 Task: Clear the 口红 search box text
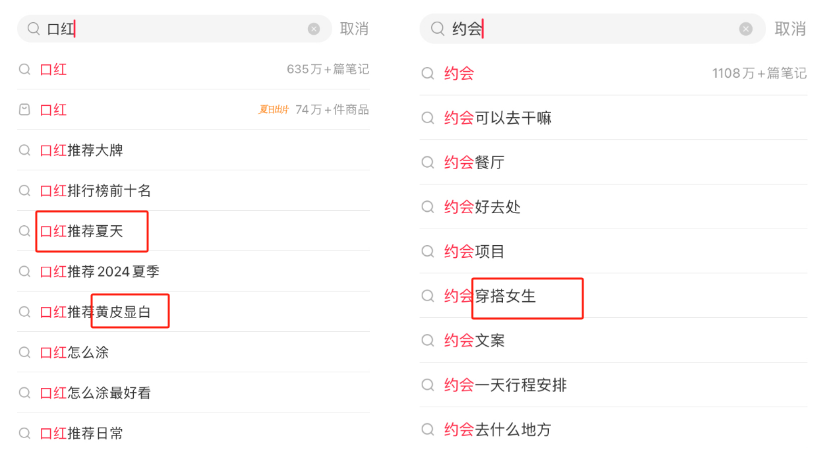coord(314,29)
